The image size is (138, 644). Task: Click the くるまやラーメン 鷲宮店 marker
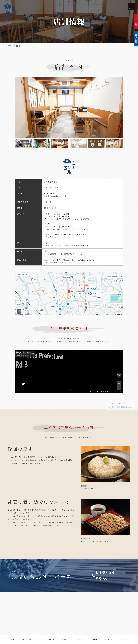[x=68, y=298]
